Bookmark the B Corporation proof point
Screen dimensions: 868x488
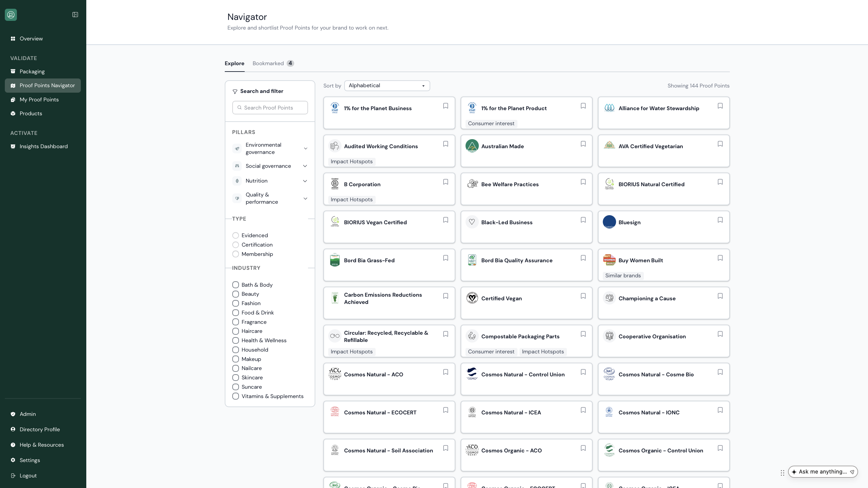click(445, 182)
